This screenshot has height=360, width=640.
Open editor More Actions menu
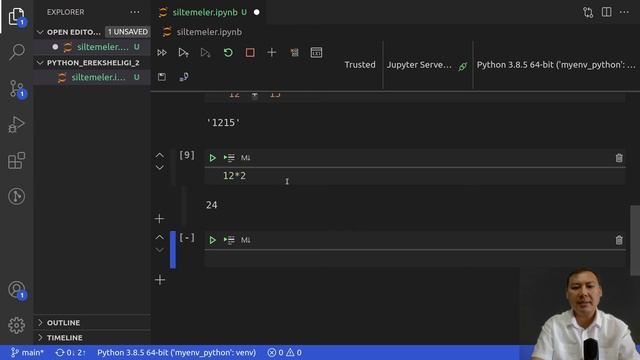624,12
